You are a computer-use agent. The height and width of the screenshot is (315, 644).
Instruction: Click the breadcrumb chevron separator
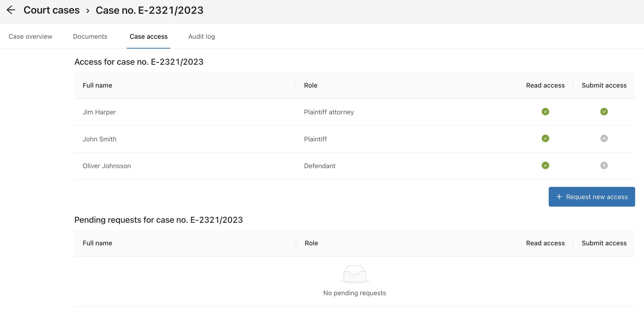point(88,11)
